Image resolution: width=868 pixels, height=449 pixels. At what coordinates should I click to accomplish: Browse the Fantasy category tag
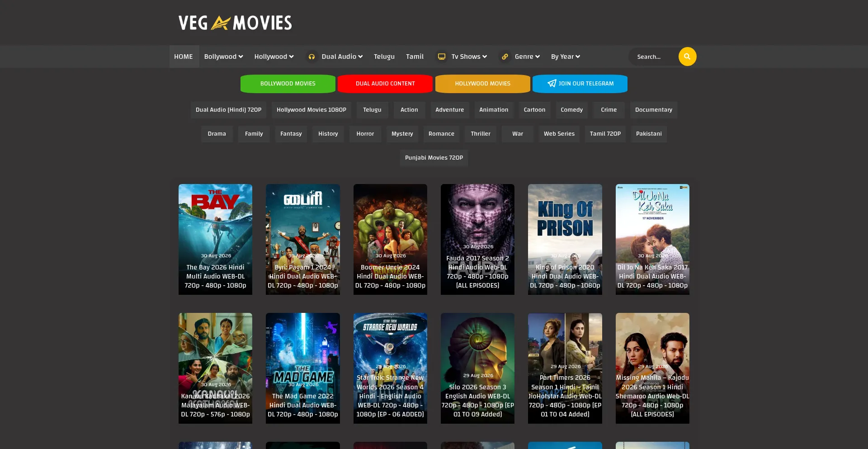291,134
